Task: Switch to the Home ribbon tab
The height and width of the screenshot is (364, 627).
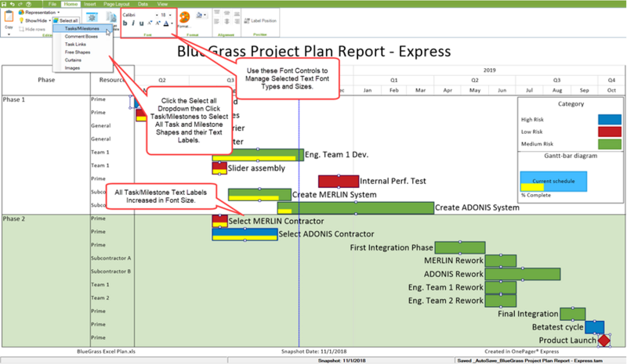Action: [71, 4]
